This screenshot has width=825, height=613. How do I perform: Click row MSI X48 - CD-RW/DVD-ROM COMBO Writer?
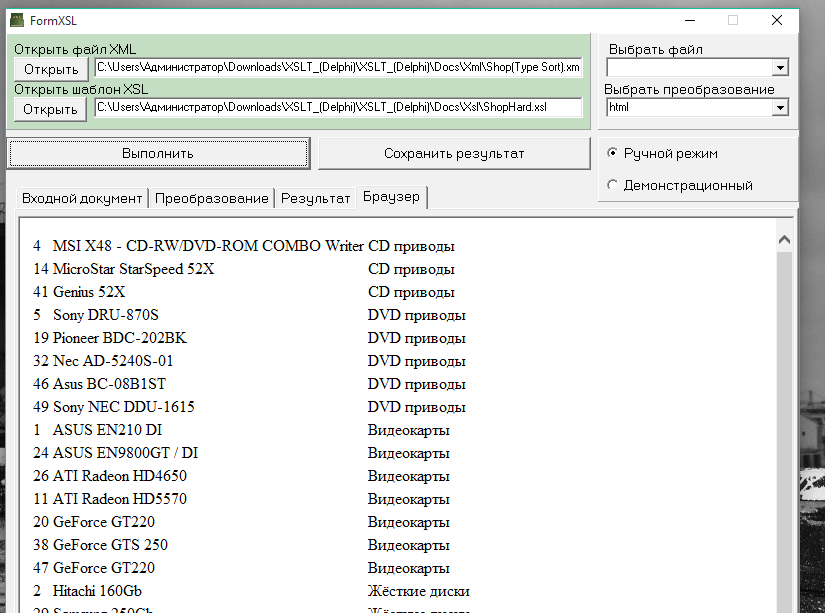click(244, 246)
